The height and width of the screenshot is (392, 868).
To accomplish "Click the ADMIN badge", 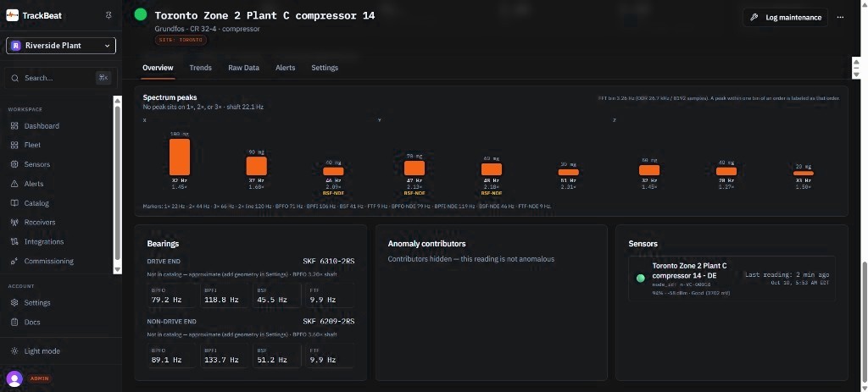I will point(39,378).
